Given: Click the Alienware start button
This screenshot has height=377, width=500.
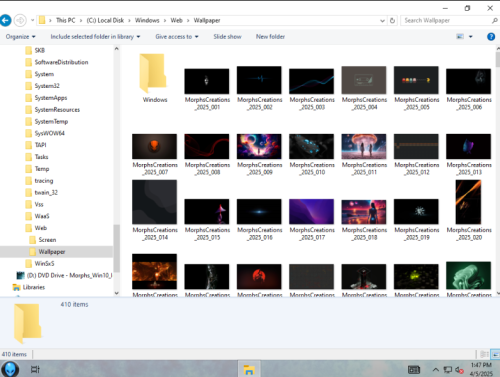Looking at the screenshot, I should [x=10, y=369].
